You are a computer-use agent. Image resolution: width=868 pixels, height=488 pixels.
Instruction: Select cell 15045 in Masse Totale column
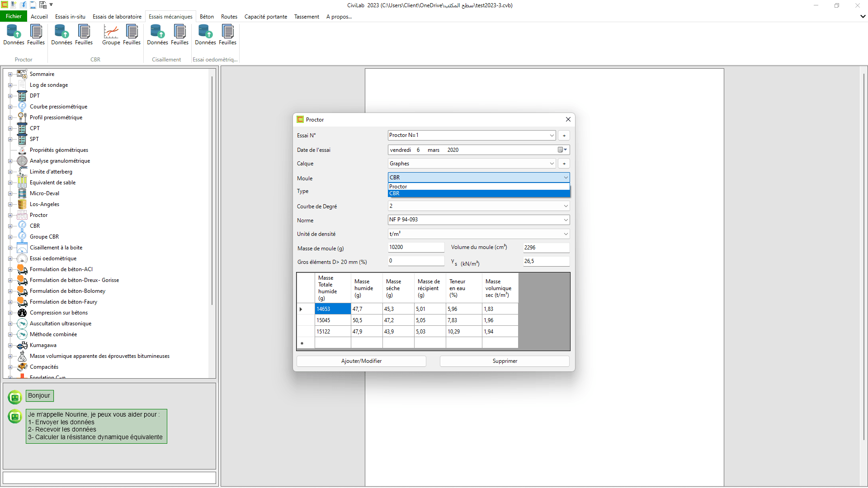tap(333, 320)
